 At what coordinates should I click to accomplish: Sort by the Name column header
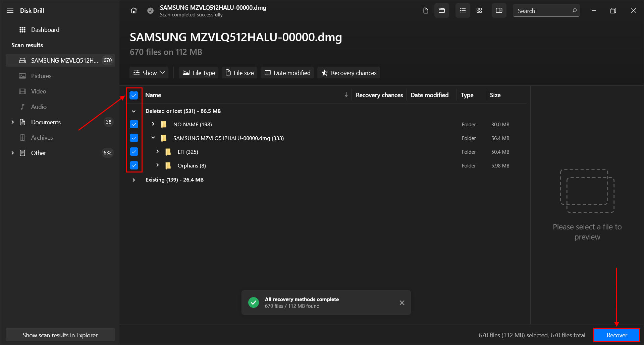pyautogui.click(x=153, y=95)
